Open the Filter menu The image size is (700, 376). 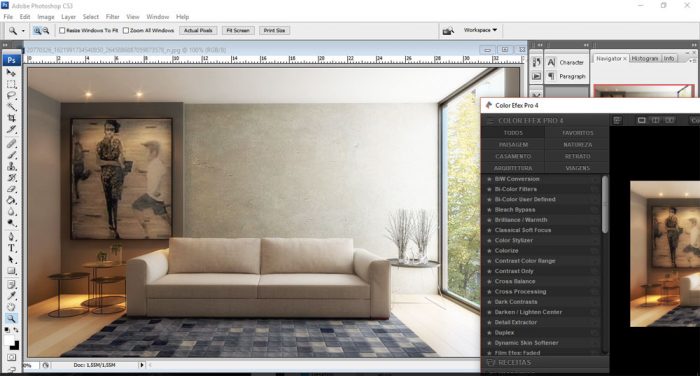pyautogui.click(x=112, y=17)
